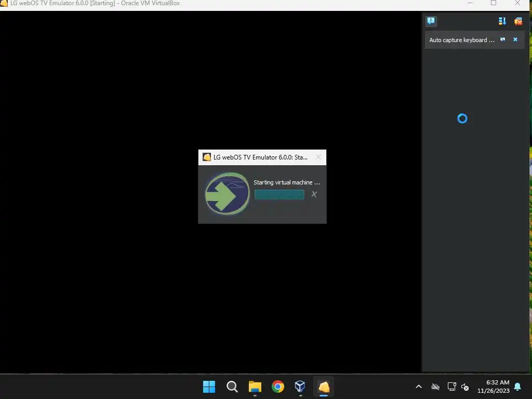Select the Starting virtual machine text
Screen dimensions: 532x399
click(x=287, y=182)
